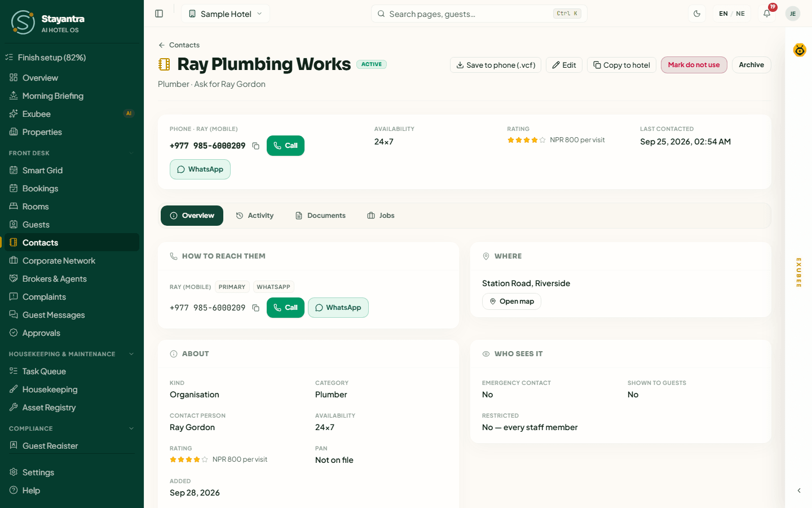Call from the top phone card
Screen dimensions: 812x508
click(285, 146)
